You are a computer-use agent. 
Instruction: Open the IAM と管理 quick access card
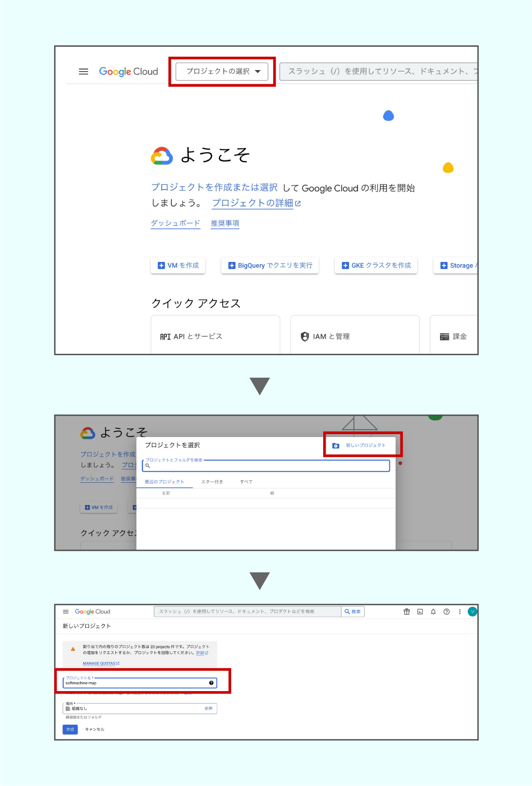355,335
